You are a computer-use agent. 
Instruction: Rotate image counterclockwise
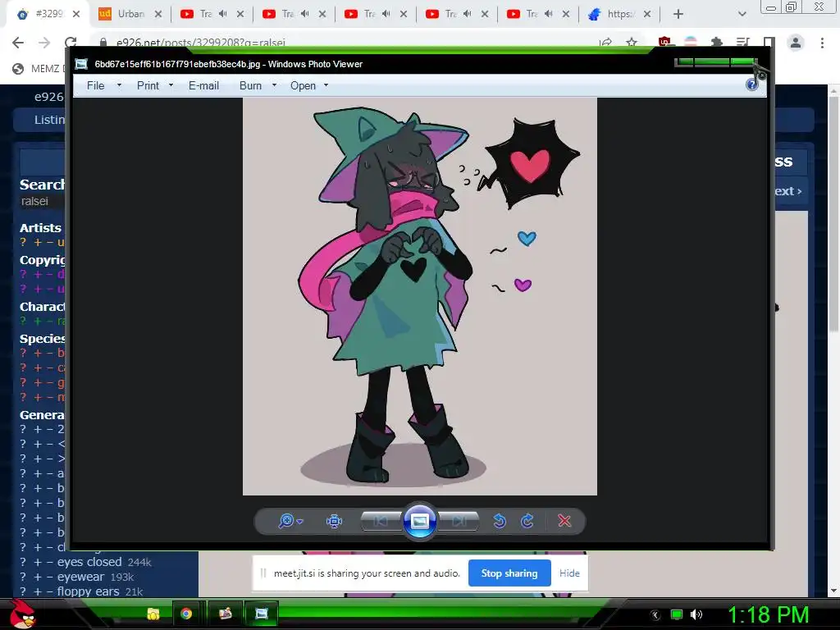click(x=500, y=521)
